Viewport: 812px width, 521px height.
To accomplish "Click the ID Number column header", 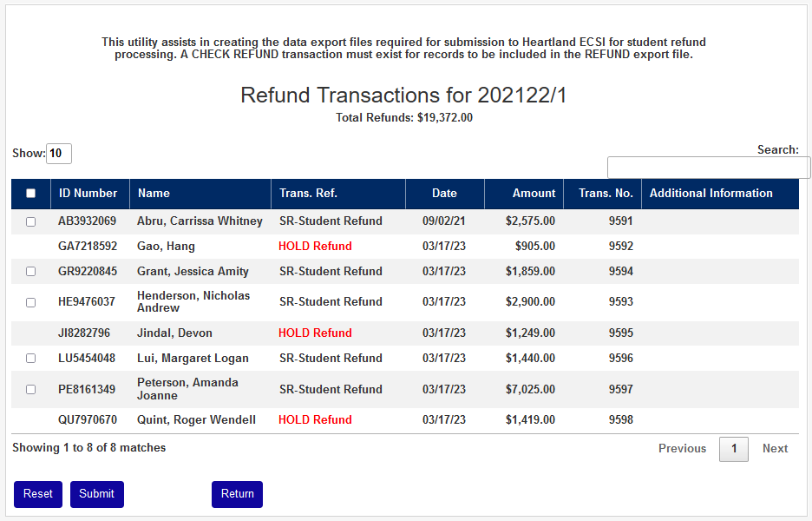I will tap(88, 194).
